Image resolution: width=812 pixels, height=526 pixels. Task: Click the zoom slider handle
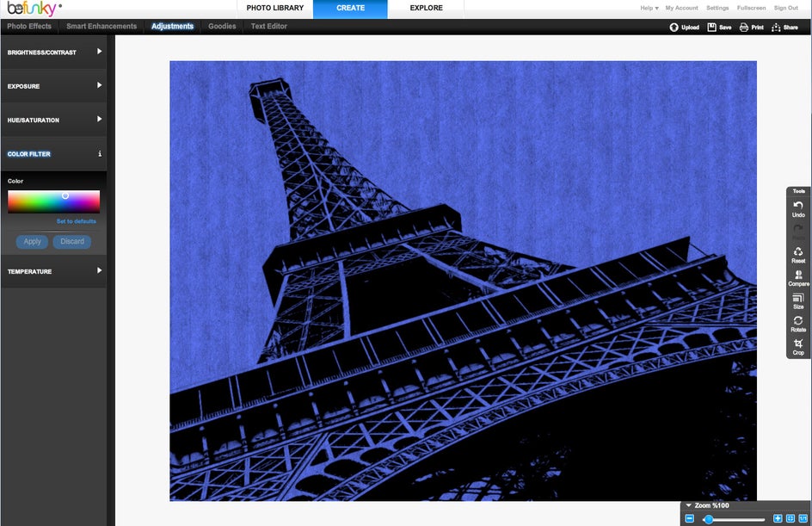click(x=709, y=519)
